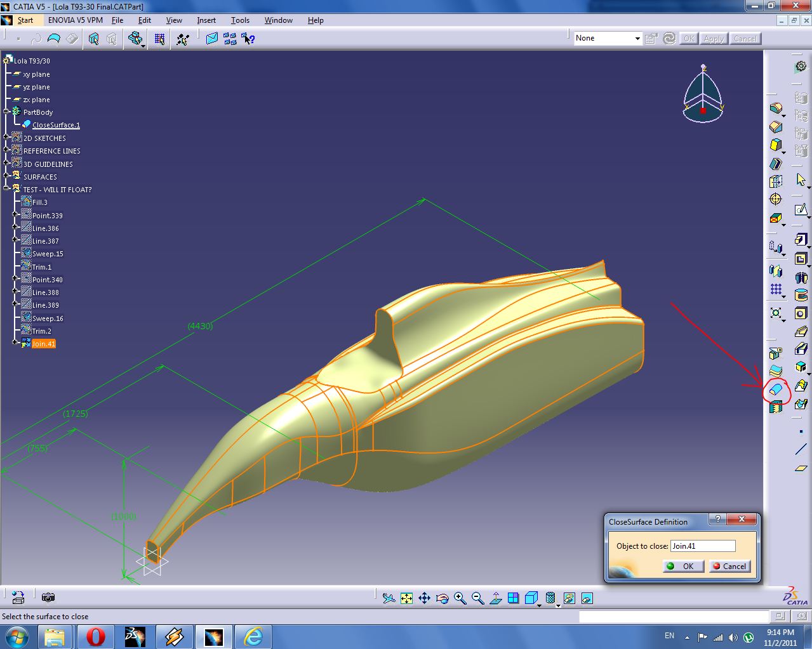Click the Fit All In view icon

pos(407,598)
